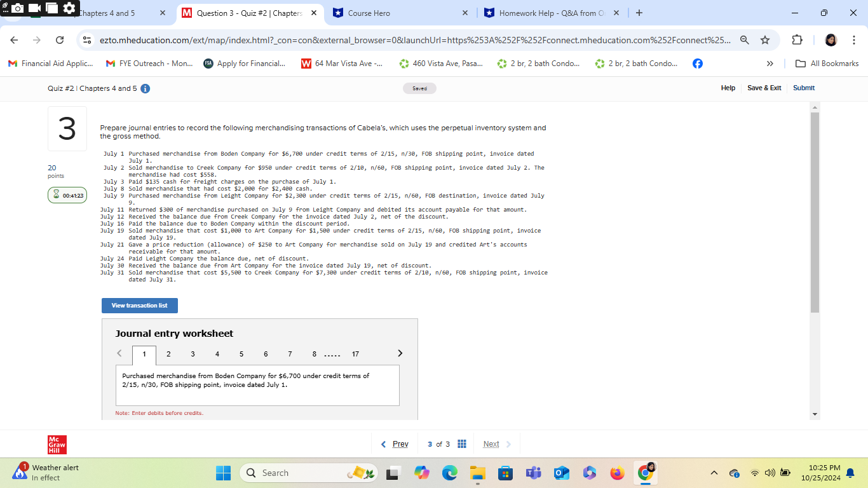The width and height of the screenshot is (868, 488).
Task: Click Save & Exit
Action: click(x=764, y=88)
